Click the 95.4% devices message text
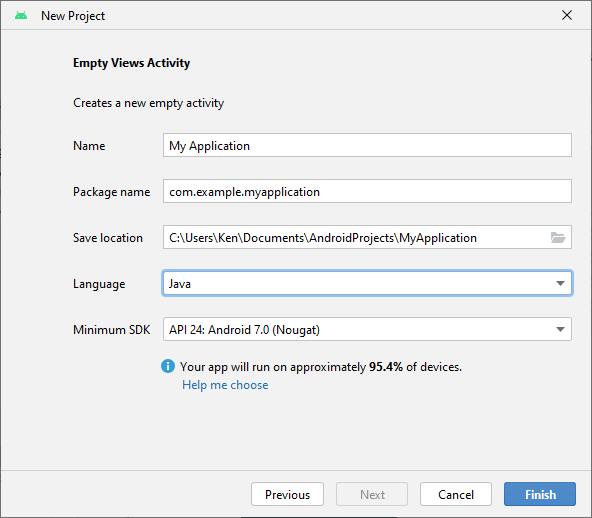592x518 pixels. (321, 367)
